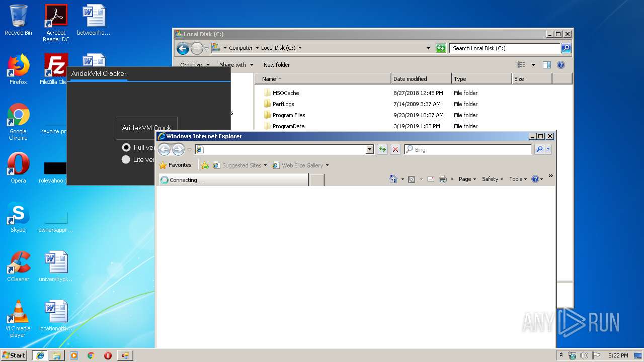Open the Recycle Bin desktop icon
The height and width of the screenshot is (362, 644).
coord(18,20)
